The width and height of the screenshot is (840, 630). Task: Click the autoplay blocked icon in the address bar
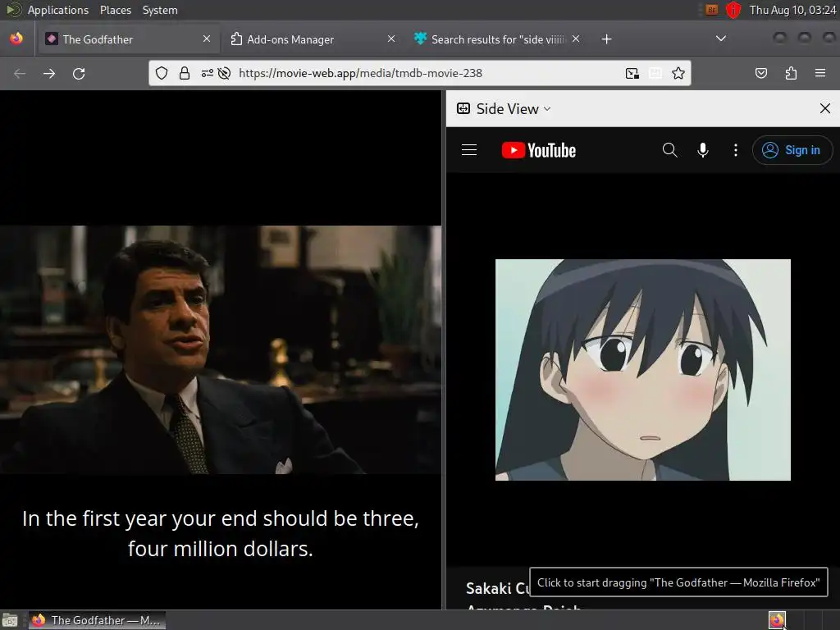[225, 73]
